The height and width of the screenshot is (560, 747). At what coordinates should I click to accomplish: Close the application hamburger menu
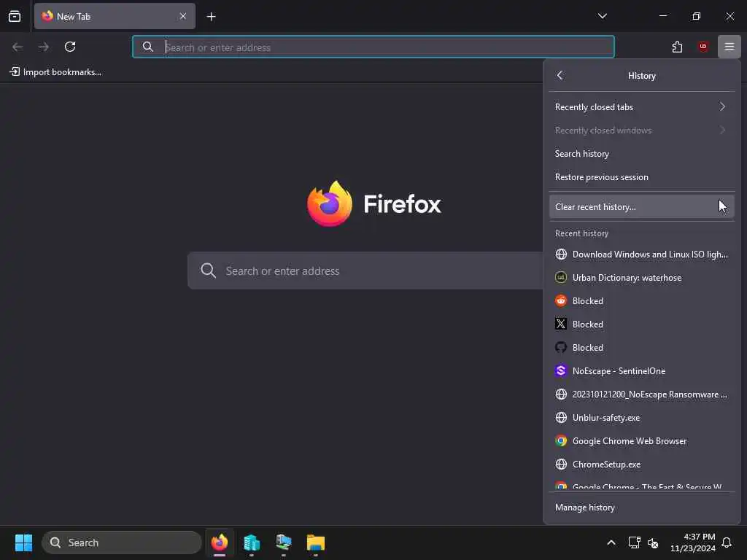729,47
